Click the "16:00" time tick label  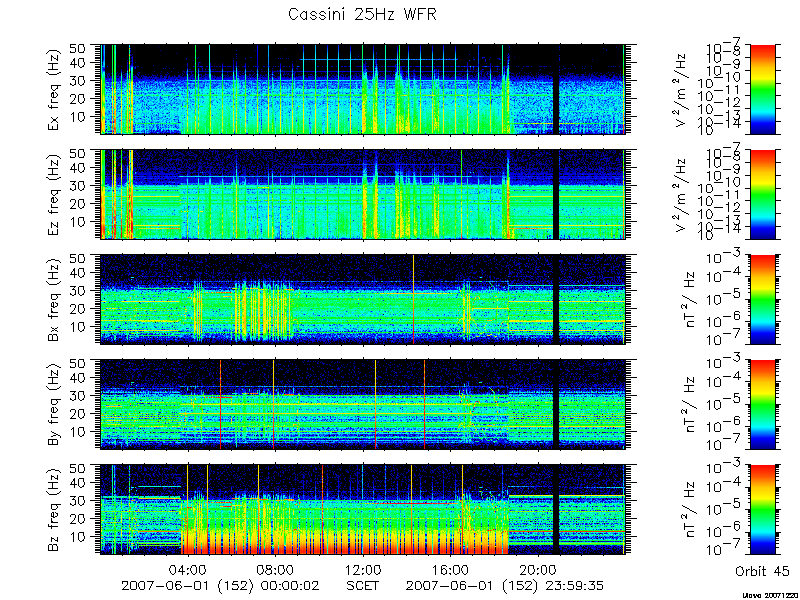pos(451,570)
